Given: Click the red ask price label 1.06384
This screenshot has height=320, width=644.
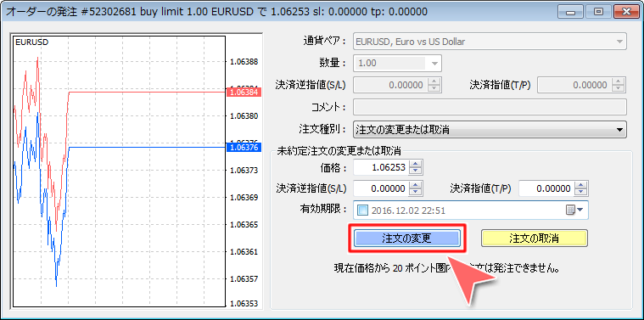Looking at the screenshot, I should coord(244,93).
